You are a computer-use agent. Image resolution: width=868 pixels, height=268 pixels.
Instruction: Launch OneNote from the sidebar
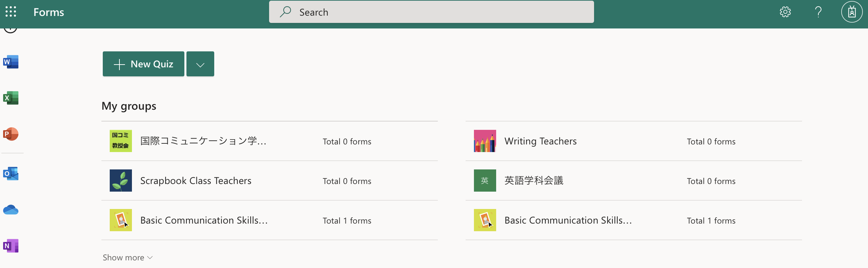11,246
